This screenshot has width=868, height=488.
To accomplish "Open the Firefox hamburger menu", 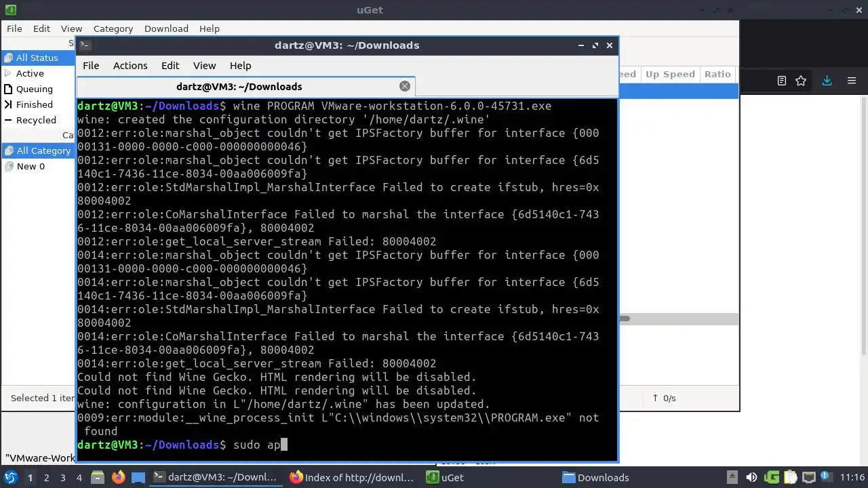I will pos(852,81).
